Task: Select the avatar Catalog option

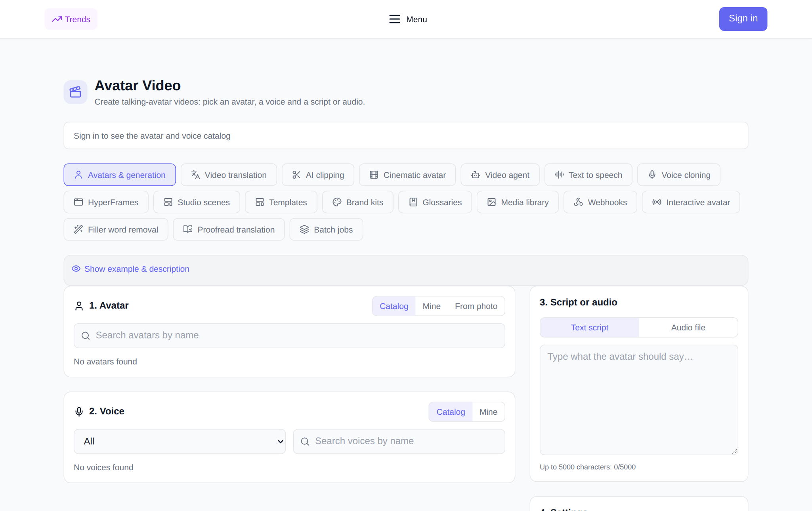Action: click(394, 306)
